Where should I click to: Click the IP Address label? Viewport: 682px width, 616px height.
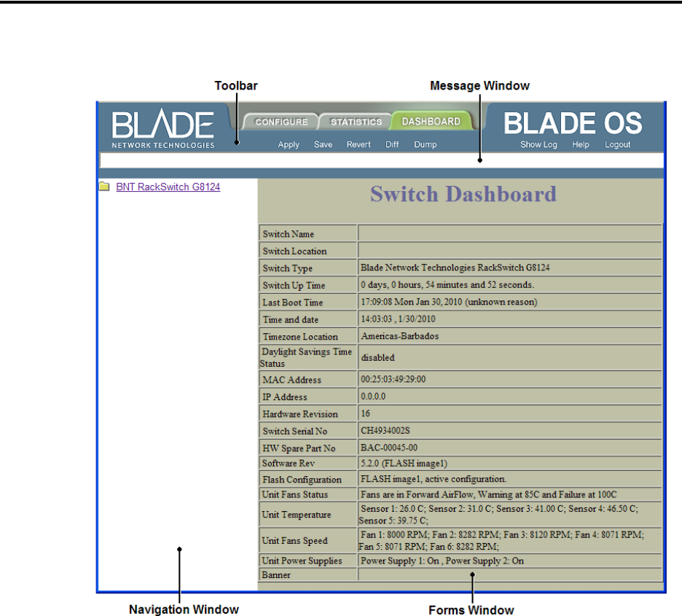click(285, 397)
